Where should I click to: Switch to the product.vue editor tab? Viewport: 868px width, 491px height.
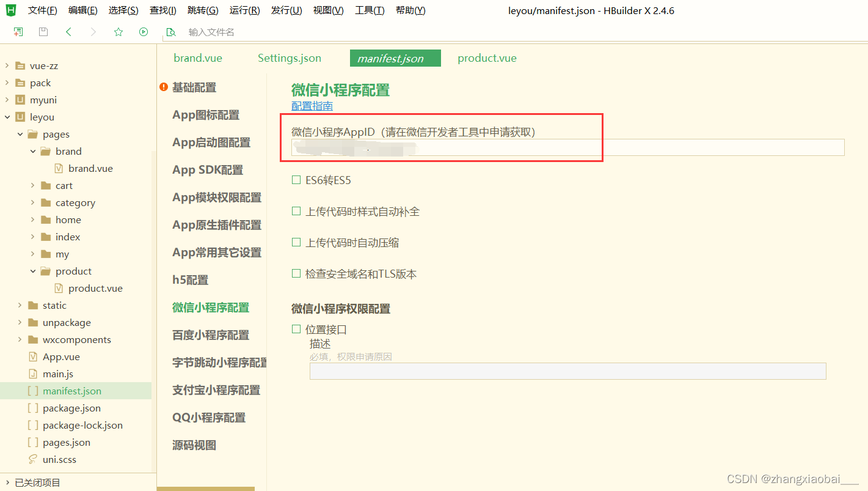tap(487, 58)
